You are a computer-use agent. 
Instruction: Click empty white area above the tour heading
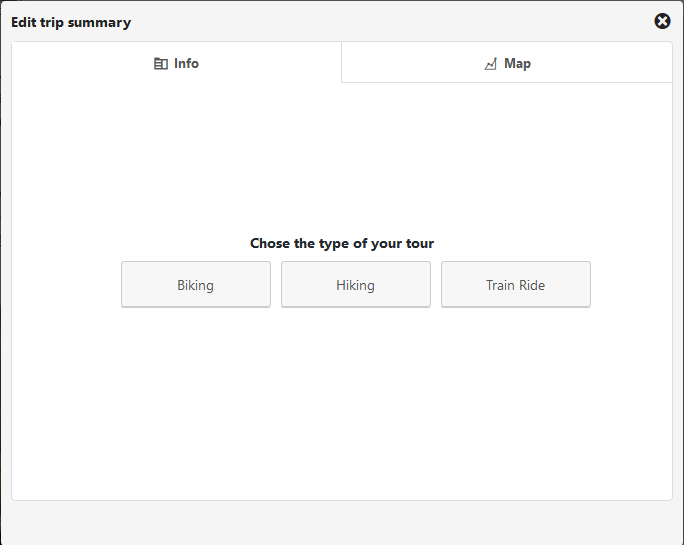(342, 157)
